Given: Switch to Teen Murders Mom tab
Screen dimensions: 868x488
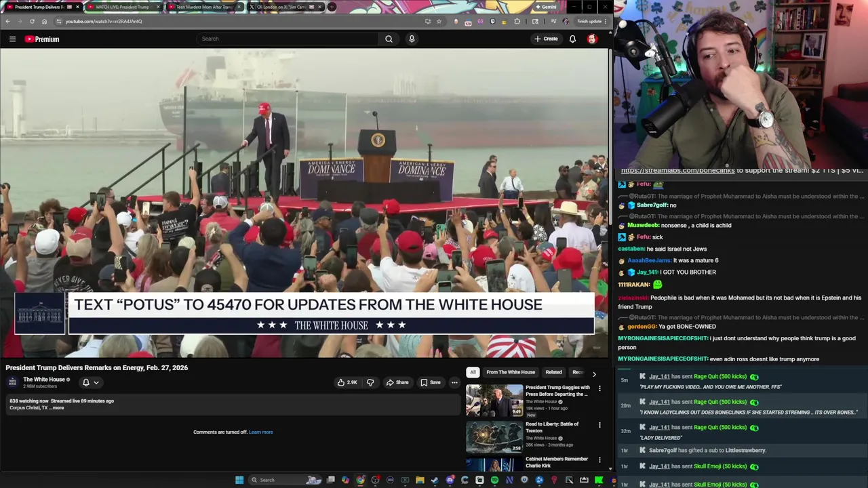Looking at the screenshot, I should (203, 7).
